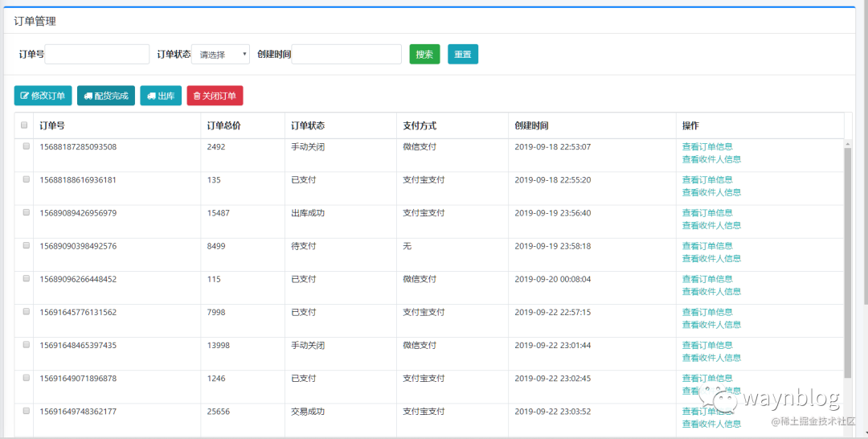Open 查看收件人信息 for order 15691648465397435

[711, 358]
